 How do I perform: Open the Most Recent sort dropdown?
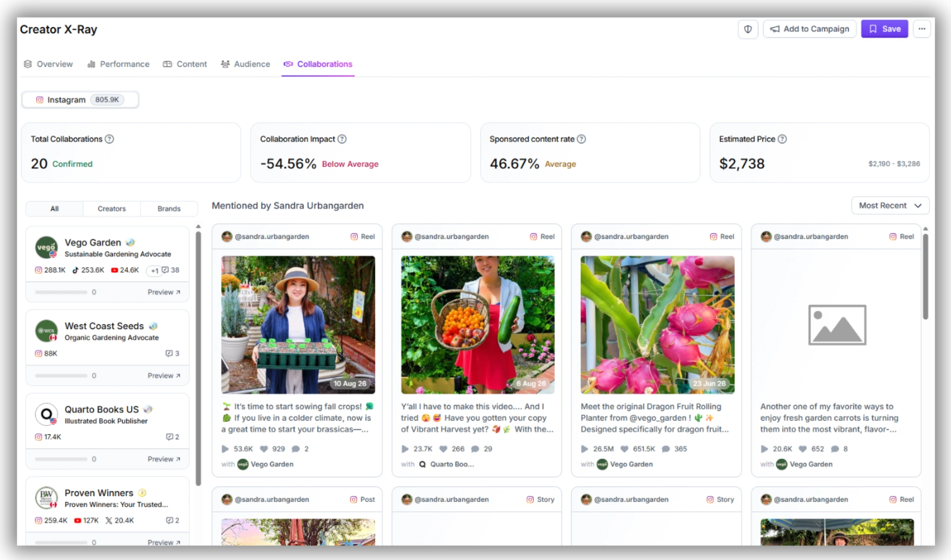[890, 206]
